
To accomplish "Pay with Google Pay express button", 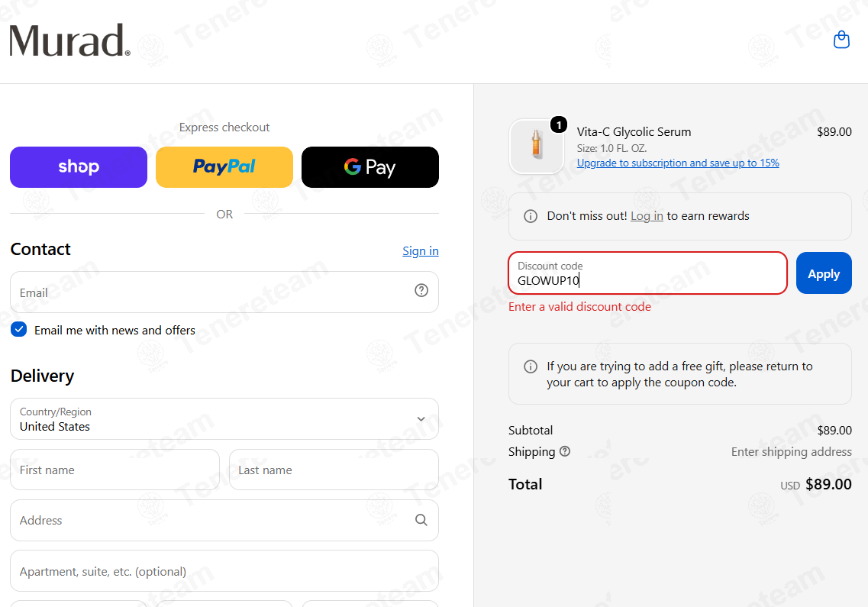I will 369,167.
